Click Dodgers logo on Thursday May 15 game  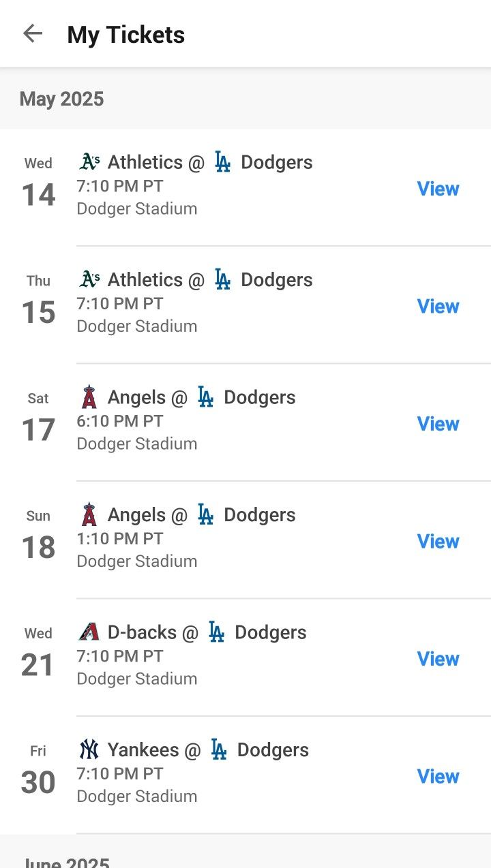coord(222,280)
